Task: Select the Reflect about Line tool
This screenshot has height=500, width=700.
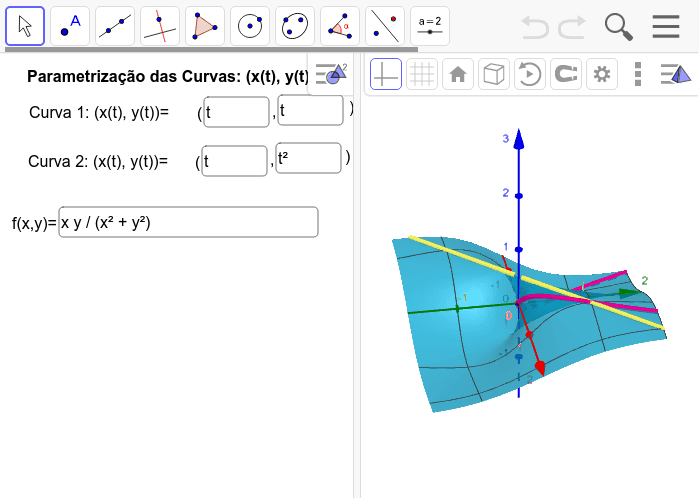Action: (x=385, y=26)
